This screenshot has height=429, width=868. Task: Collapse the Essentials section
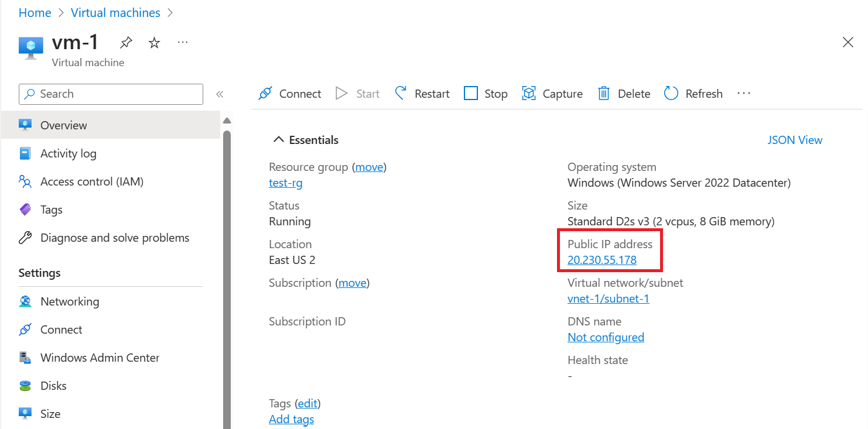[278, 140]
